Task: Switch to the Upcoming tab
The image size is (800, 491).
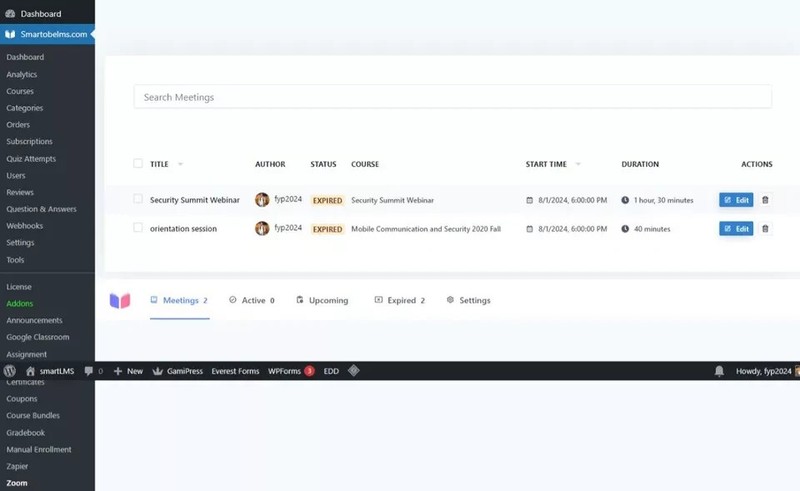Action: tap(322, 301)
